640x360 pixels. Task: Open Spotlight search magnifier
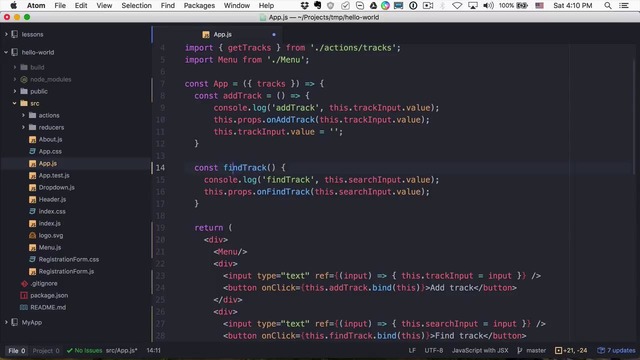(608, 5)
